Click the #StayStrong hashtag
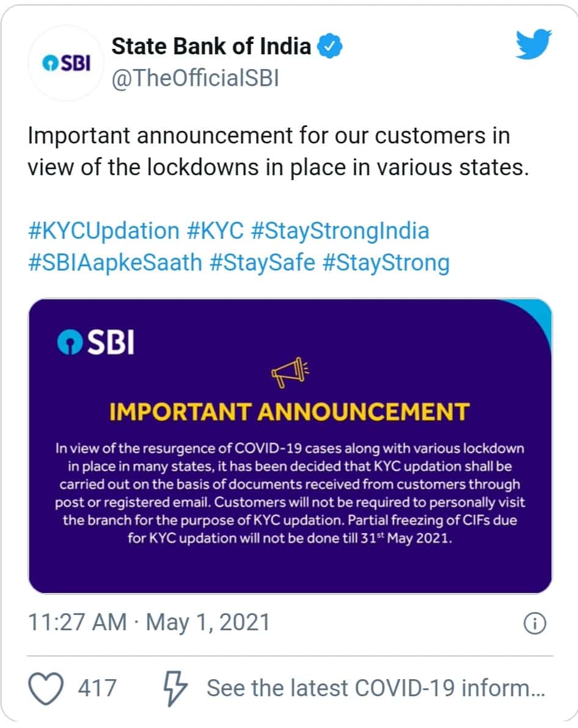Image resolution: width=578 pixels, height=728 pixels. point(386,263)
